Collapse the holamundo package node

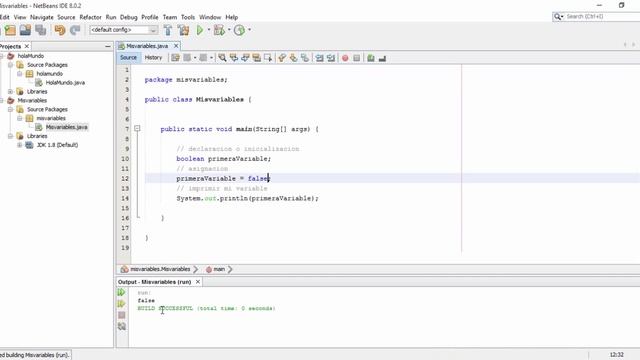point(20,74)
